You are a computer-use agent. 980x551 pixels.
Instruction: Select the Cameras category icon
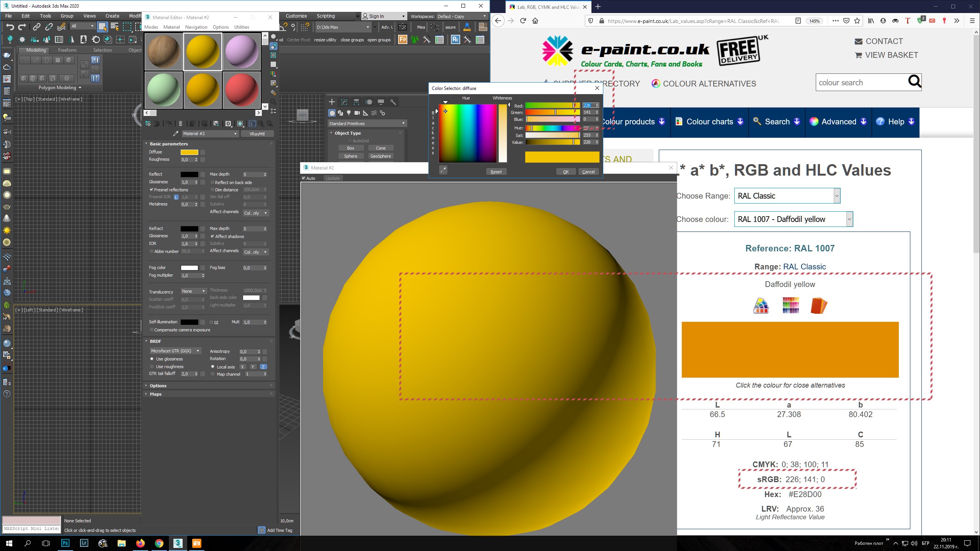pyautogui.click(x=357, y=113)
